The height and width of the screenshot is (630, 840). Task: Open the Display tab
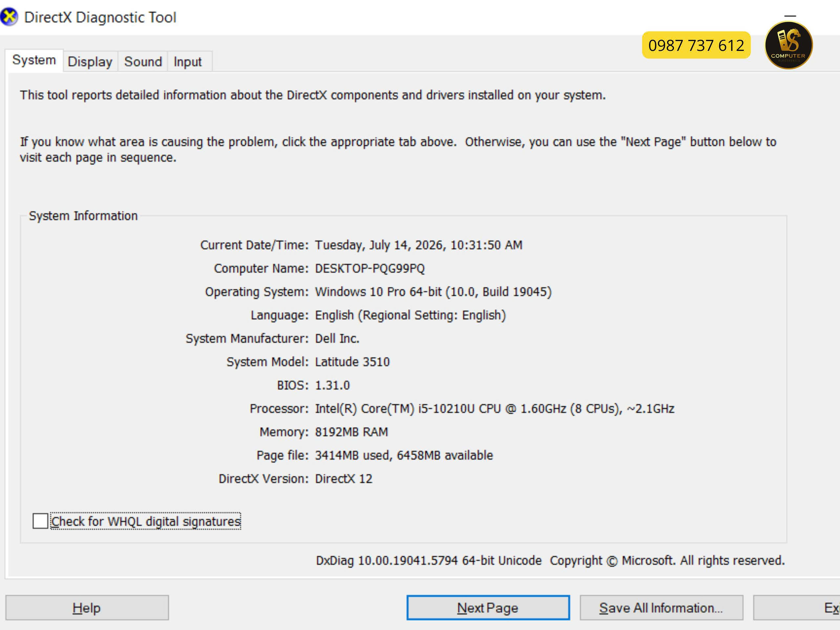point(90,61)
